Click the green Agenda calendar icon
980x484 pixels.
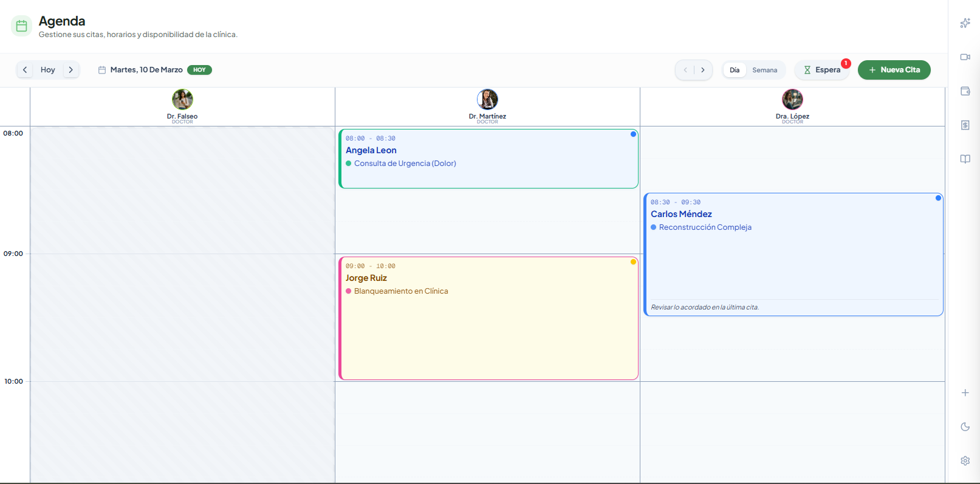(x=22, y=26)
